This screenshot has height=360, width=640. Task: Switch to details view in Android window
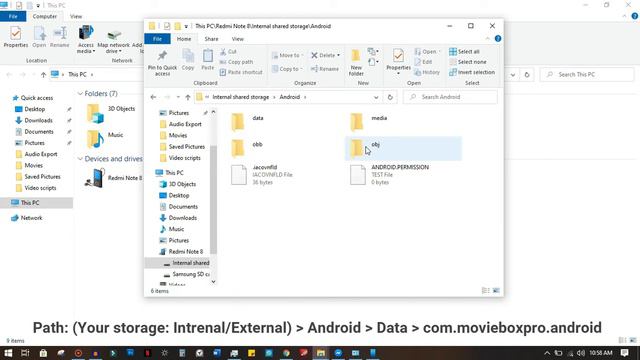[x=486, y=291]
